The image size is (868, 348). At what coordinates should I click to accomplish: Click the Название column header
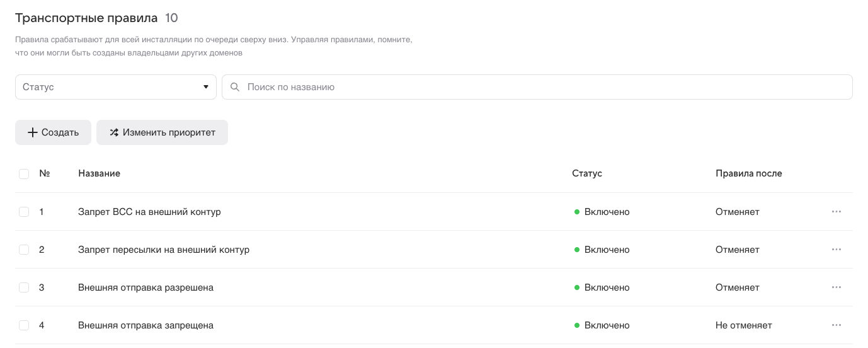[99, 173]
